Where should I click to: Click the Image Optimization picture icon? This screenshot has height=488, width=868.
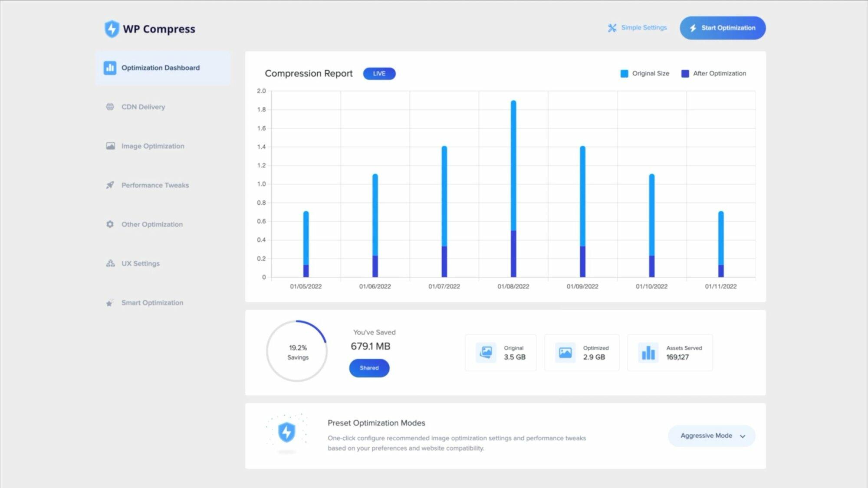pyautogui.click(x=111, y=146)
